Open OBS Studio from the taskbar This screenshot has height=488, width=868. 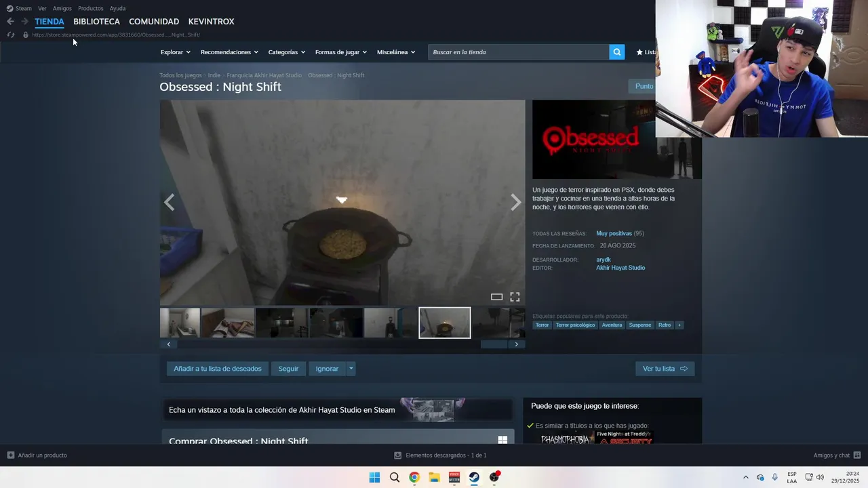coord(494,477)
